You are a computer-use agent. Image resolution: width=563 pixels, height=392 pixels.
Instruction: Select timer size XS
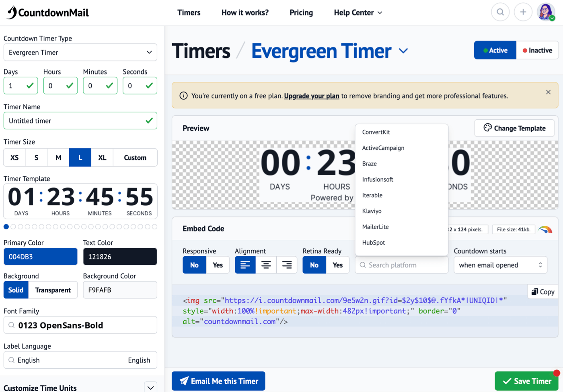(x=14, y=157)
